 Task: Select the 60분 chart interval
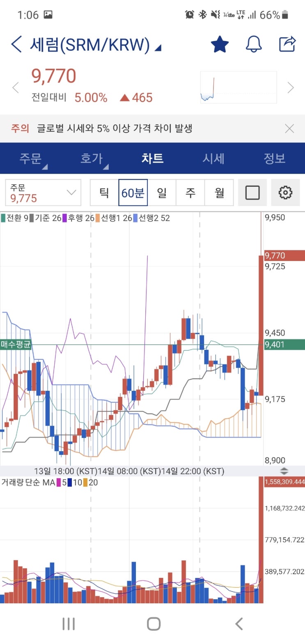(133, 193)
